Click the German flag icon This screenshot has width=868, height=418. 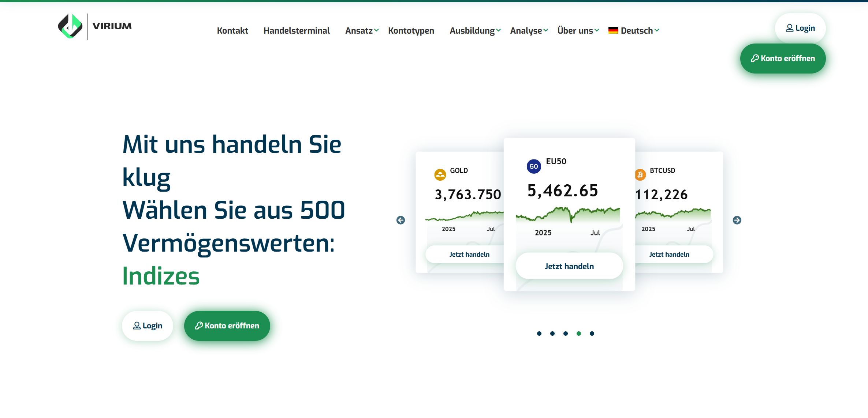click(x=613, y=31)
